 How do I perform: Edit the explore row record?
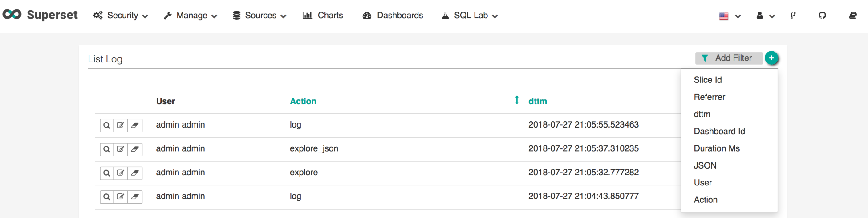(x=121, y=173)
